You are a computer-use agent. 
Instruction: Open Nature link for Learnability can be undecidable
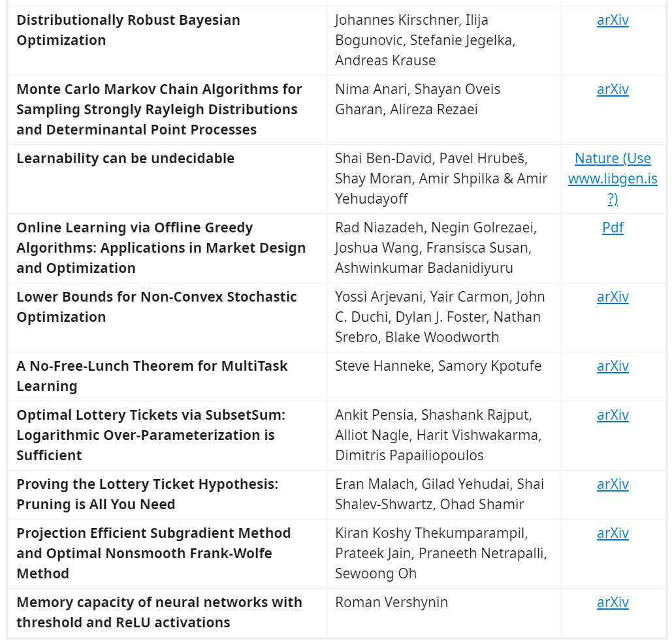(x=613, y=178)
